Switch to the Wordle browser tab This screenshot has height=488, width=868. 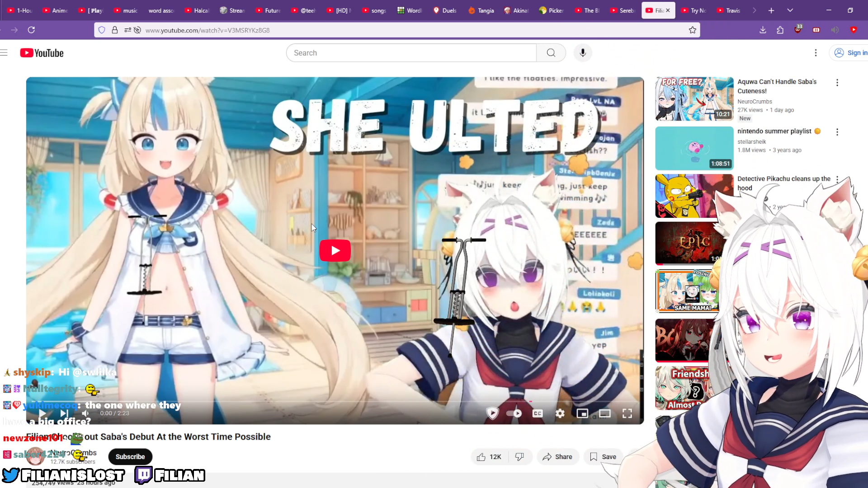(409, 10)
